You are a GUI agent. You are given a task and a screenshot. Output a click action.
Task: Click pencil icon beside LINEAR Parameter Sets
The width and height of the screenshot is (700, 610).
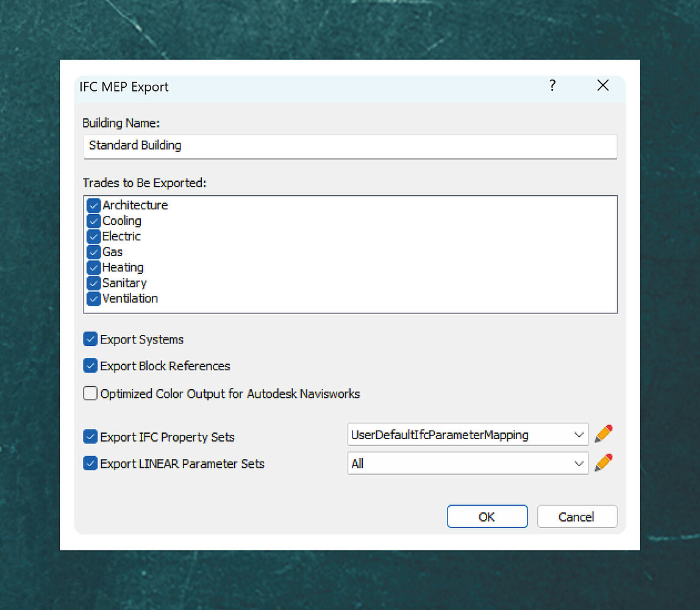coord(603,463)
